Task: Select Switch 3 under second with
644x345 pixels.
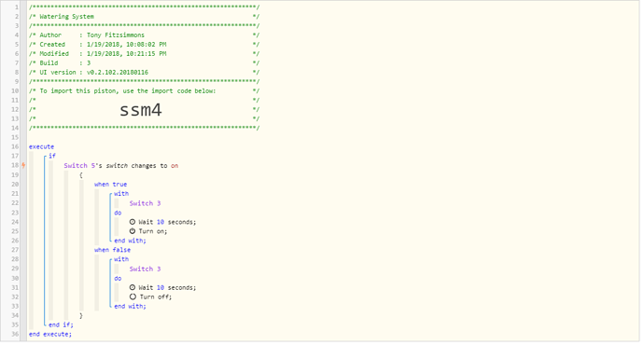Action: coord(145,269)
